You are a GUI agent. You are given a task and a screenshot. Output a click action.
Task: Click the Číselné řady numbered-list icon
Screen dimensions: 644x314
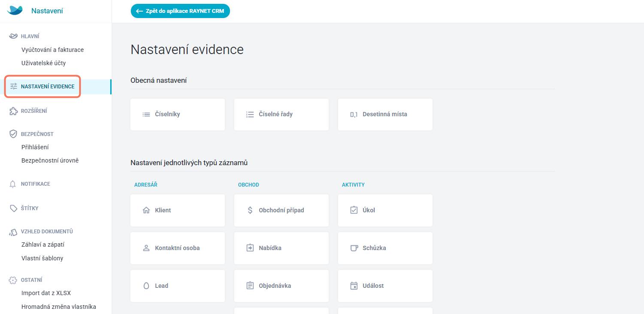coord(250,115)
